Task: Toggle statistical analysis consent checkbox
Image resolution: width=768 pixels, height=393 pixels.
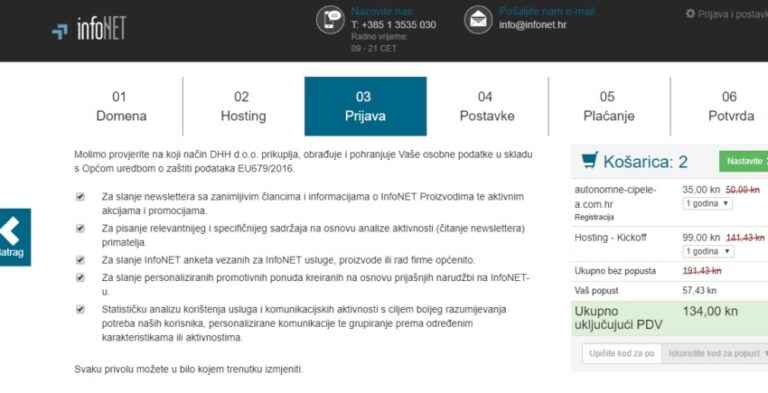Action: click(x=80, y=309)
